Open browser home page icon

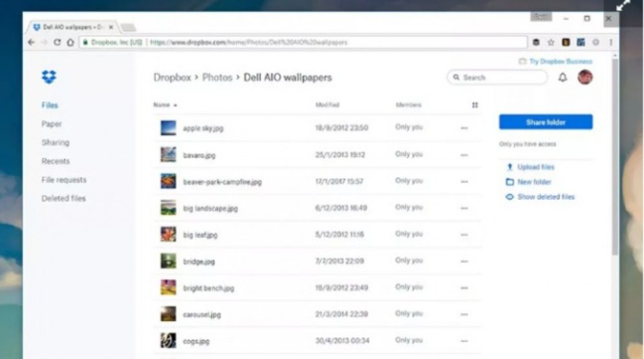(71, 42)
